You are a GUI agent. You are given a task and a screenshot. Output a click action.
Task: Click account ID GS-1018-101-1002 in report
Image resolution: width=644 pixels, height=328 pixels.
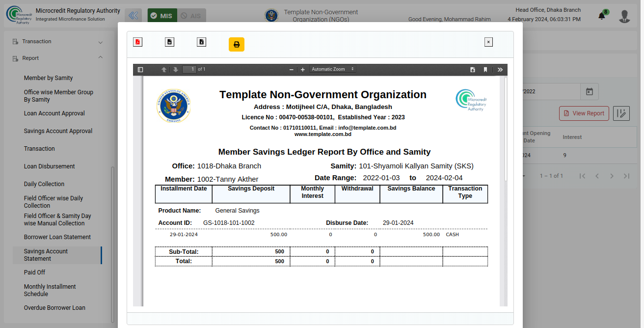pyautogui.click(x=229, y=223)
